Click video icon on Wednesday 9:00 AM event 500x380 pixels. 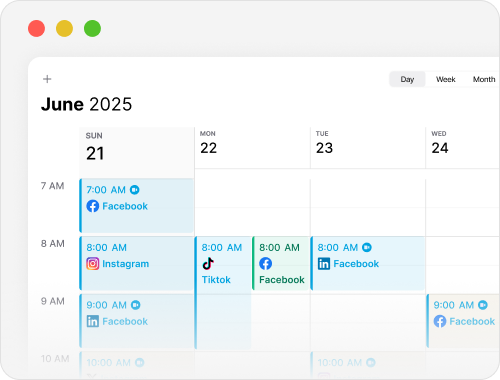pyautogui.click(x=483, y=305)
